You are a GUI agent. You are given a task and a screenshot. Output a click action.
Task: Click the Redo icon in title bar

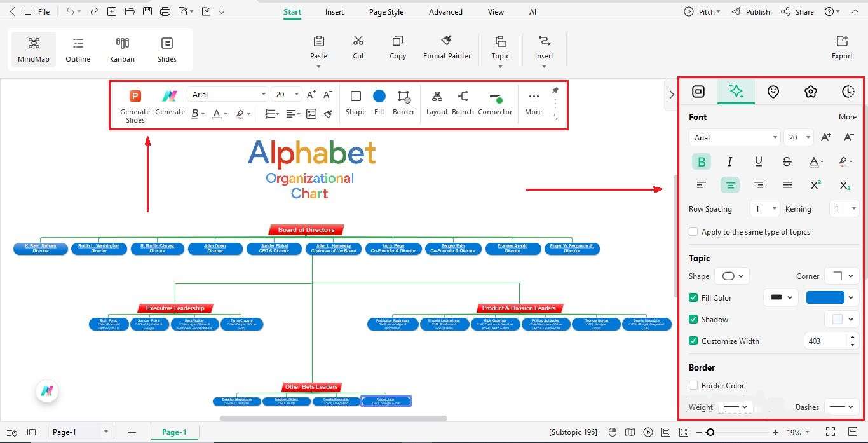click(94, 11)
